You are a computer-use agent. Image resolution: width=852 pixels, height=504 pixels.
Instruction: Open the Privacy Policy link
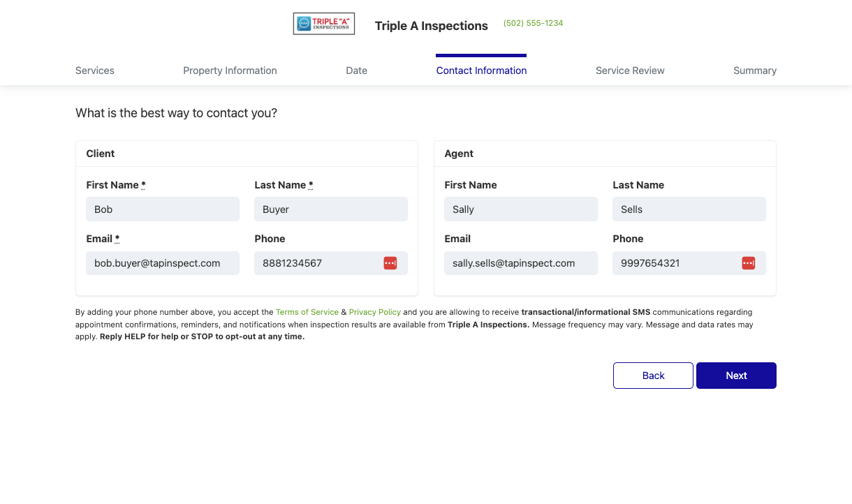coord(375,312)
